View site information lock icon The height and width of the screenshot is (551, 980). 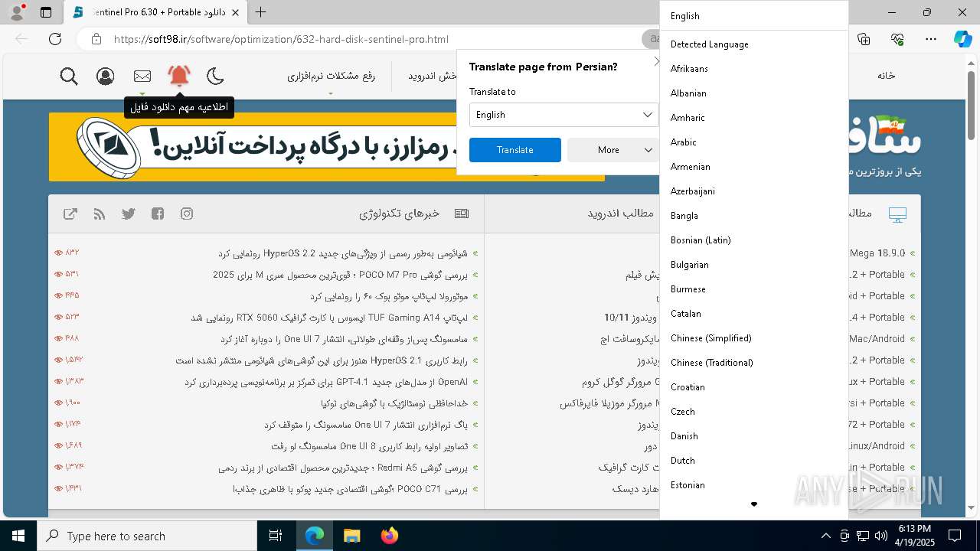click(96, 39)
